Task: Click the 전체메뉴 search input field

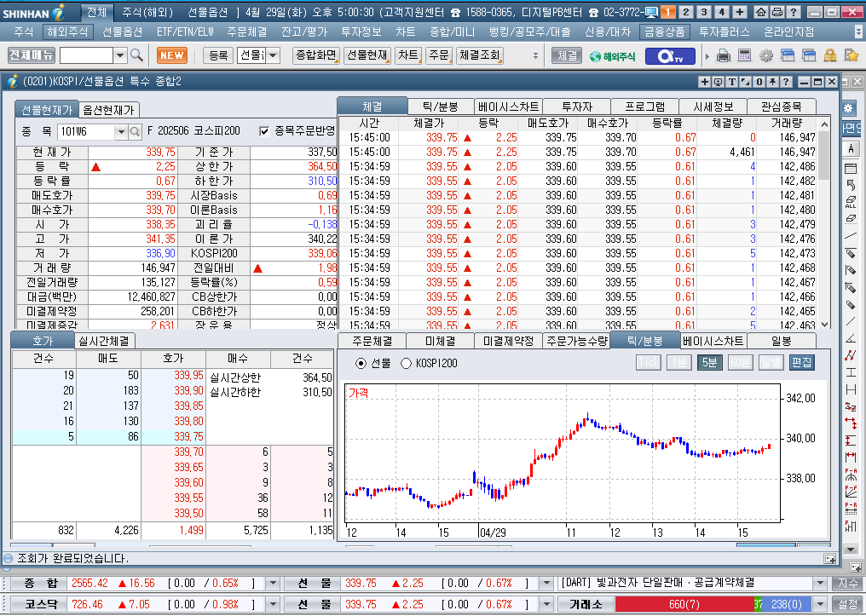Action: pos(86,55)
